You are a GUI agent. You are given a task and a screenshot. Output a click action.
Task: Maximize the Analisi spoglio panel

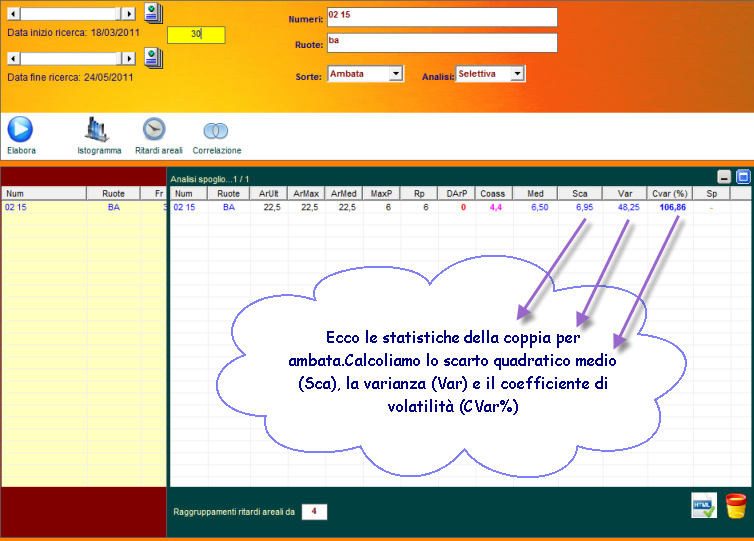(x=743, y=177)
